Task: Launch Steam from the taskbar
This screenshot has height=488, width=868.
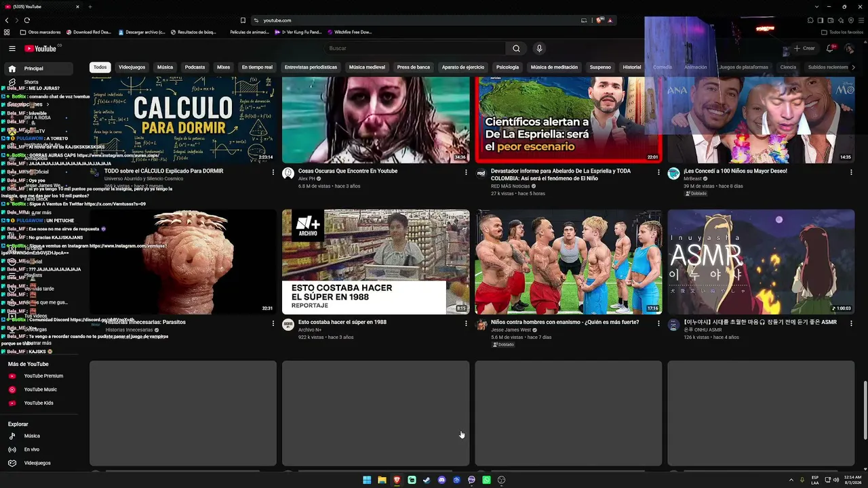Action: tap(427, 480)
